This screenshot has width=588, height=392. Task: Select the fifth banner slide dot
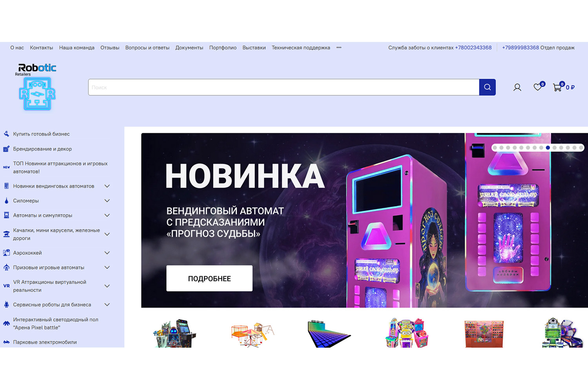(521, 148)
